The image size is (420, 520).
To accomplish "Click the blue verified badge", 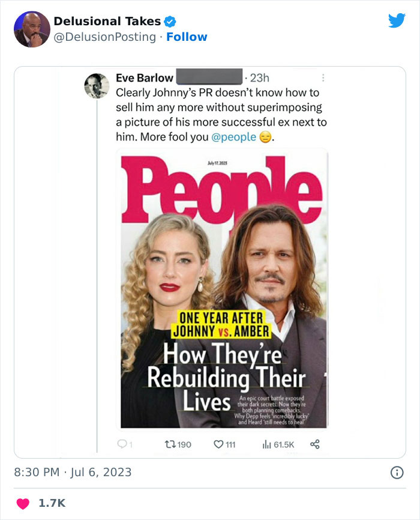I will click(170, 22).
